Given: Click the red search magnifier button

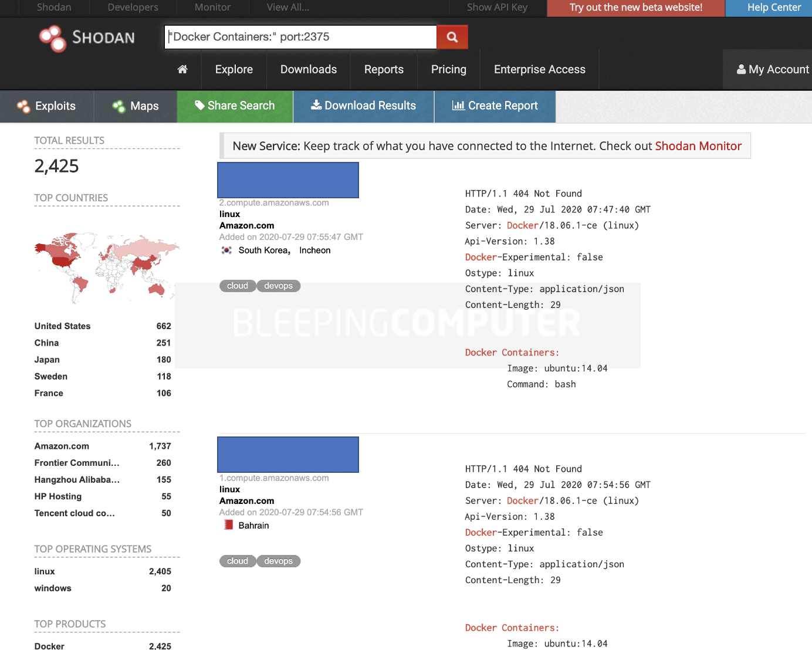Looking at the screenshot, I should pyautogui.click(x=452, y=37).
